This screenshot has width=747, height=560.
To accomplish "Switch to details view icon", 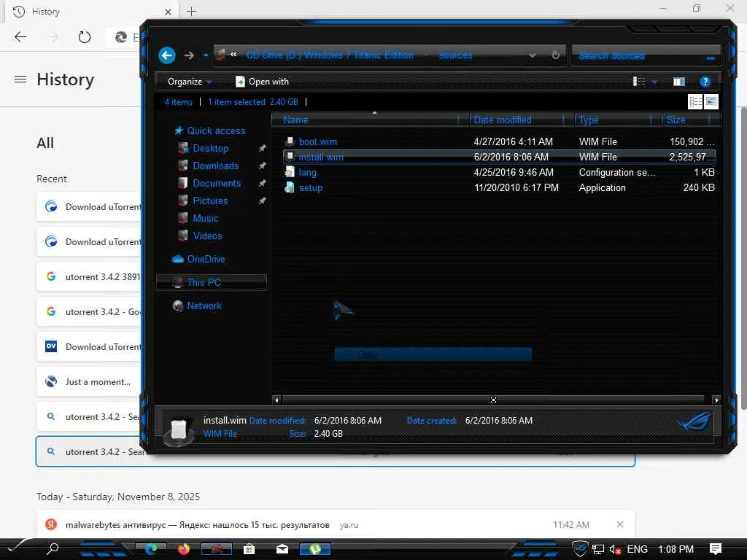I will 695,102.
